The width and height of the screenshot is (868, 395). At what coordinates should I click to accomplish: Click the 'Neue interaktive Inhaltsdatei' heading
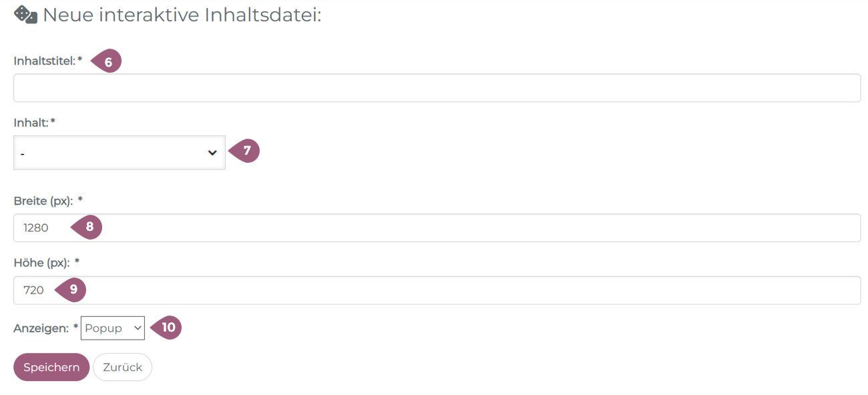[182, 15]
